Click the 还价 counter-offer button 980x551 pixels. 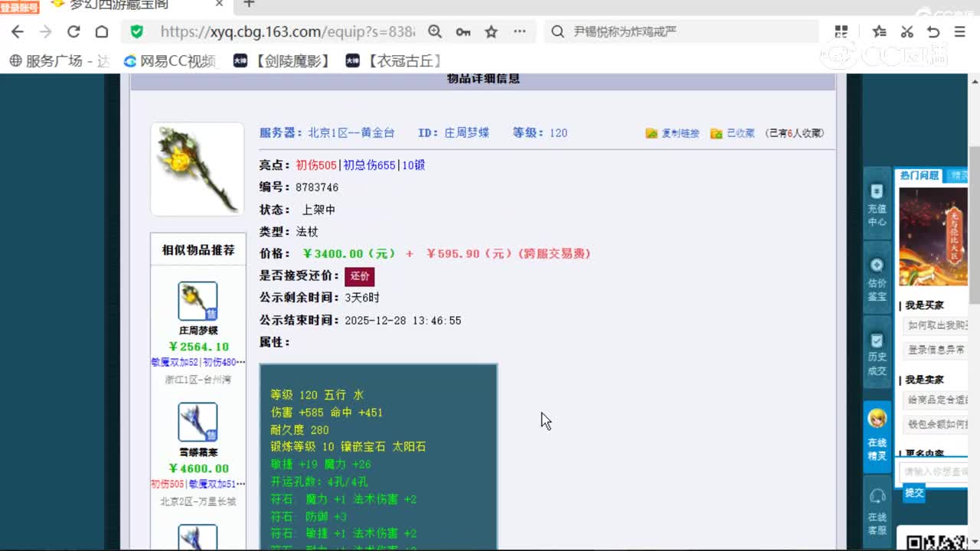(359, 276)
